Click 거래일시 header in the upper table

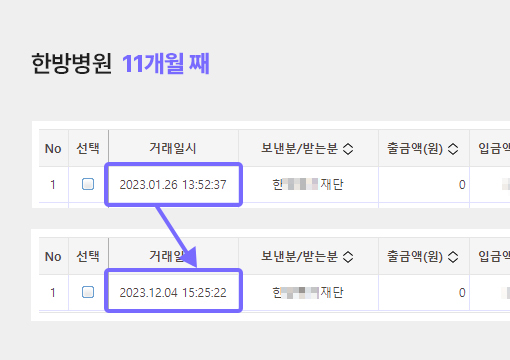coord(173,148)
